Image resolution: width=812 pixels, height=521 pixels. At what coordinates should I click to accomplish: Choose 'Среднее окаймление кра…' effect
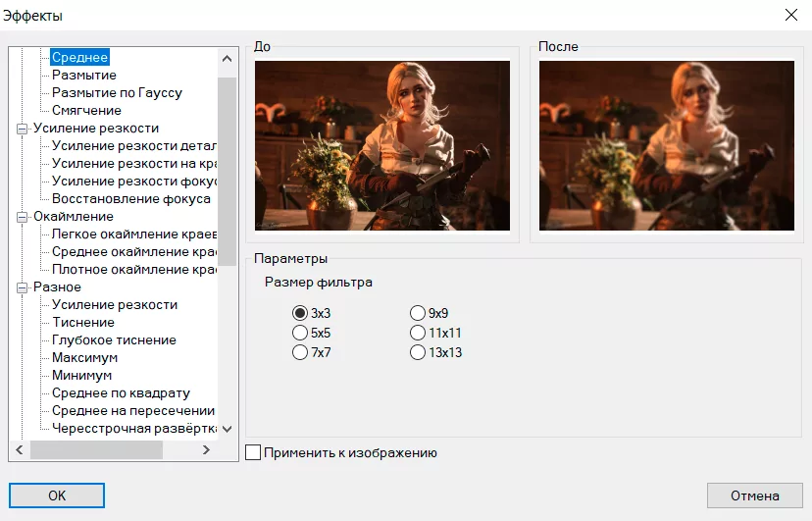point(133,252)
